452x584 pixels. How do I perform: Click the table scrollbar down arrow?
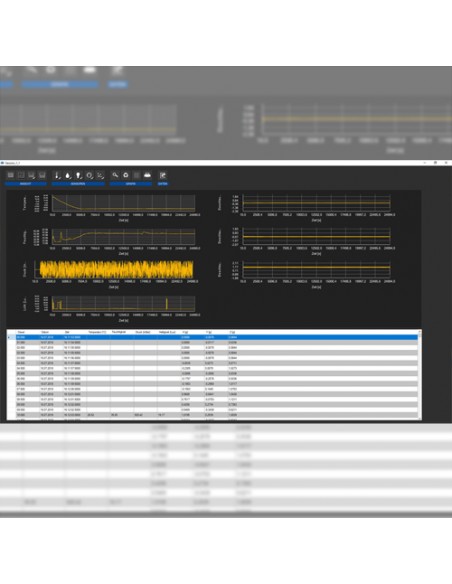(x=420, y=418)
